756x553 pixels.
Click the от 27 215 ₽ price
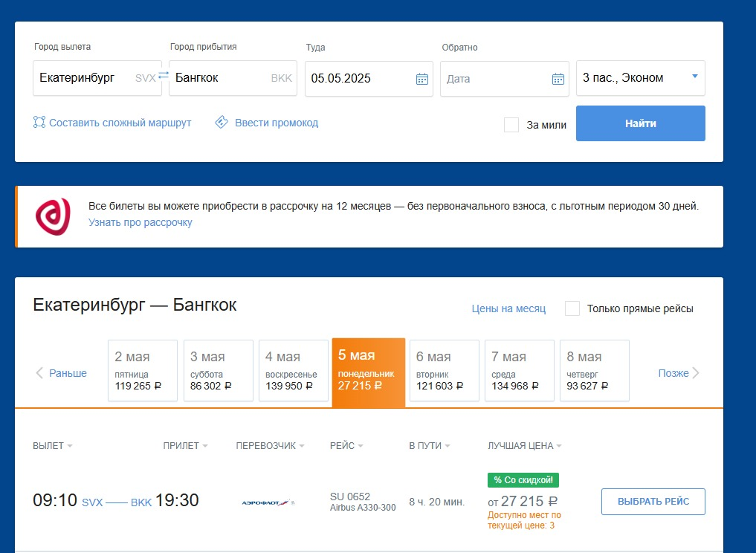[523, 502]
